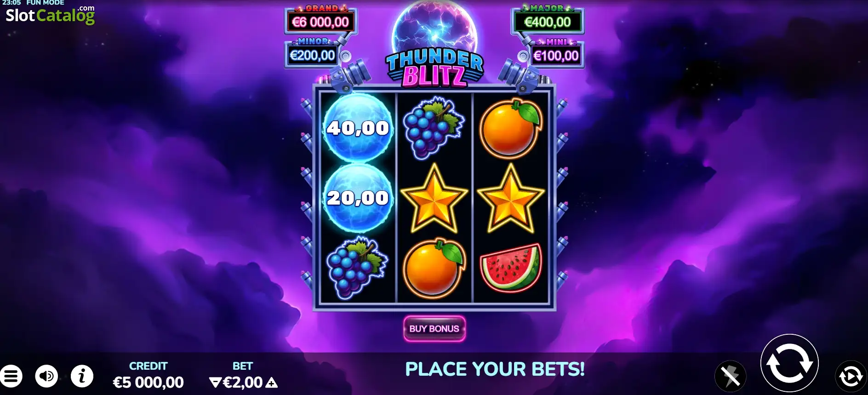The image size is (868, 395).
Task: Start autoplay with the autoplay icon
Action: (x=850, y=376)
